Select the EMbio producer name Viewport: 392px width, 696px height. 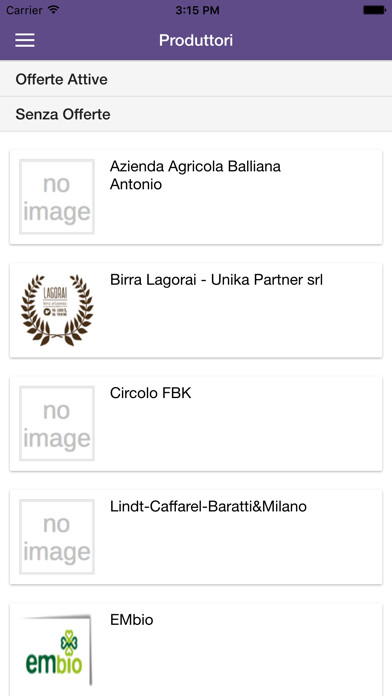click(x=131, y=620)
